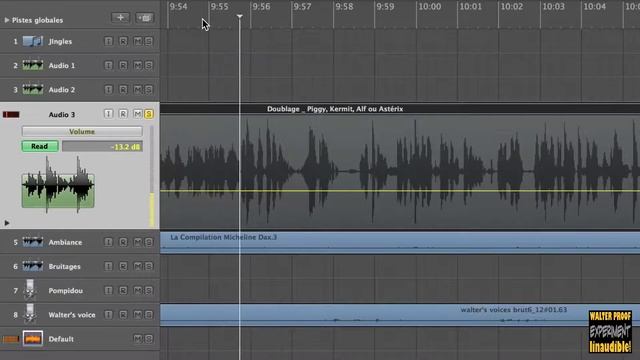This screenshot has height=360, width=640.
Task: Mute the Audio 1 track
Action: tap(138, 65)
